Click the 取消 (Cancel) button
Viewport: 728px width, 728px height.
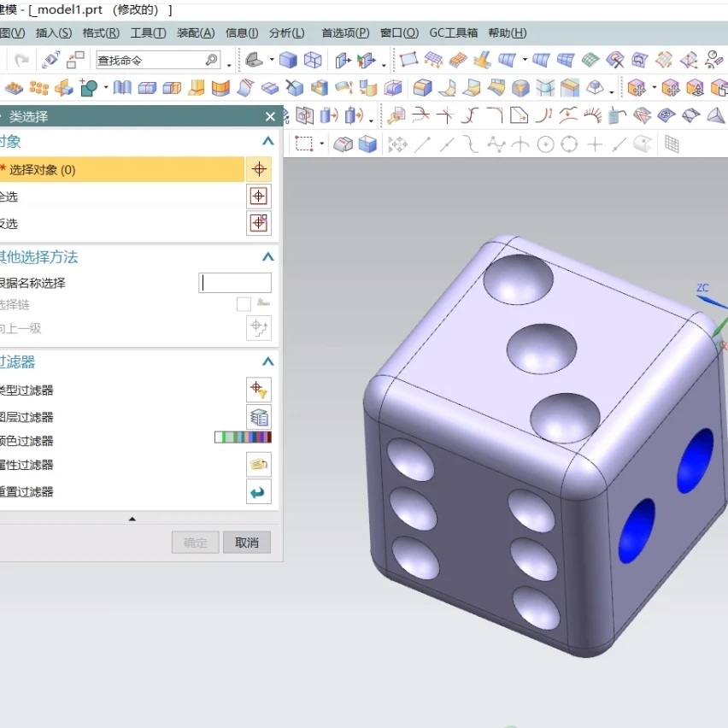point(247,543)
